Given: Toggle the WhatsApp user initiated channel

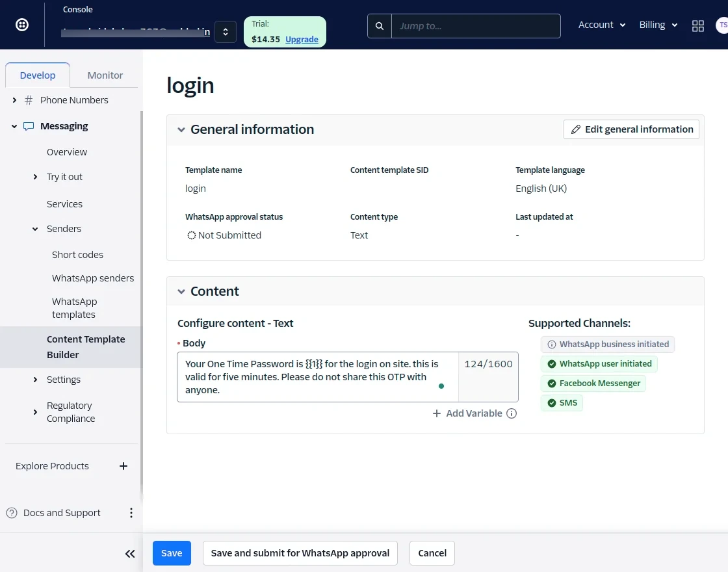Looking at the screenshot, I should pyautogui.click(x=598, y=364).
